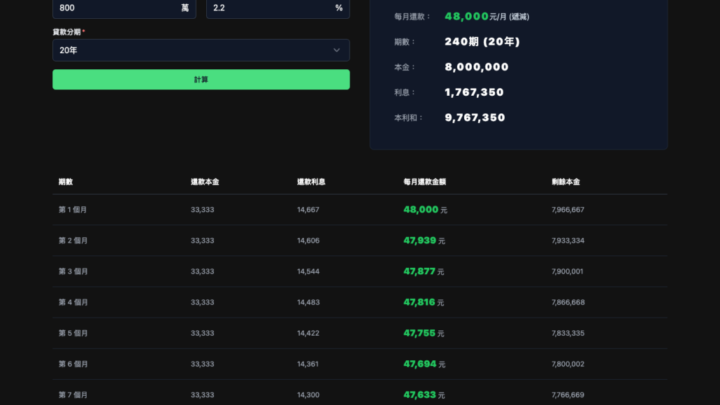Click the 期數 column header

(x=66, y=182)
